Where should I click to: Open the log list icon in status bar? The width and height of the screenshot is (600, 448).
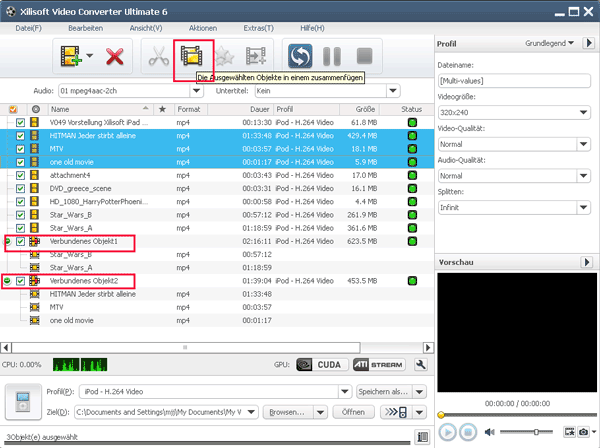(422, 437)
